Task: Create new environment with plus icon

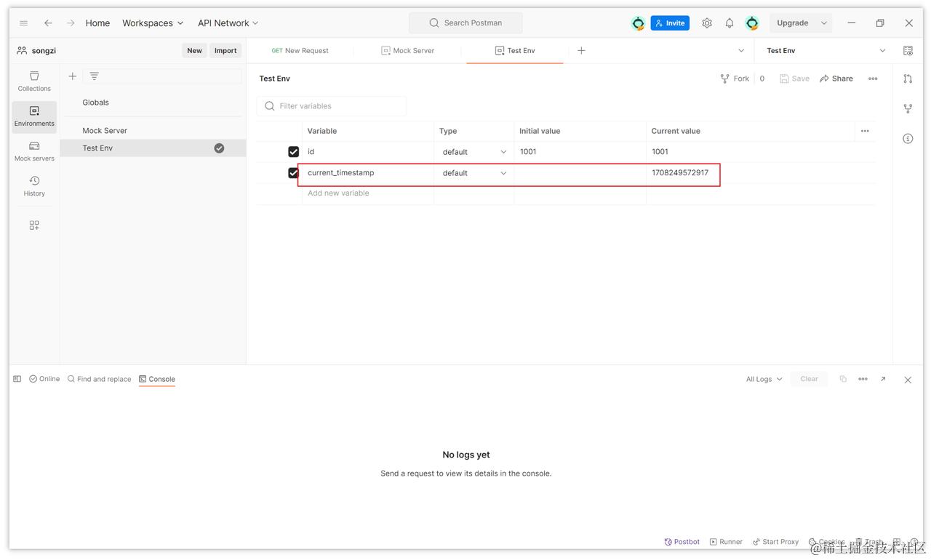Action: click(73, 76)
